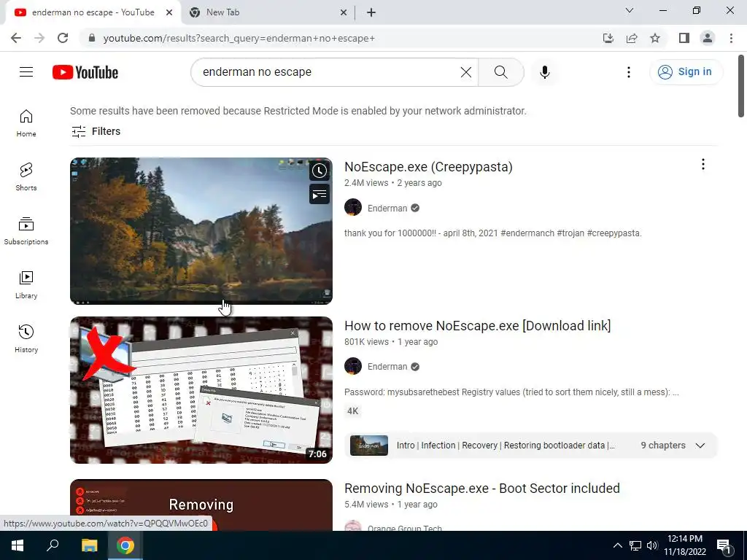
Task: Select the enderman no escape YouTube tab
Action: tap(93, 12)
